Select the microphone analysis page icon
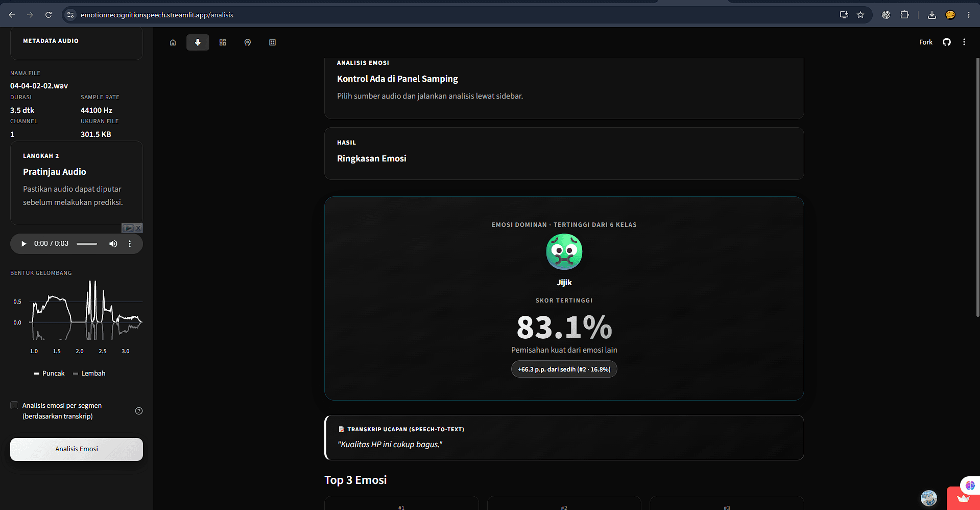 [x=198, y=42]
